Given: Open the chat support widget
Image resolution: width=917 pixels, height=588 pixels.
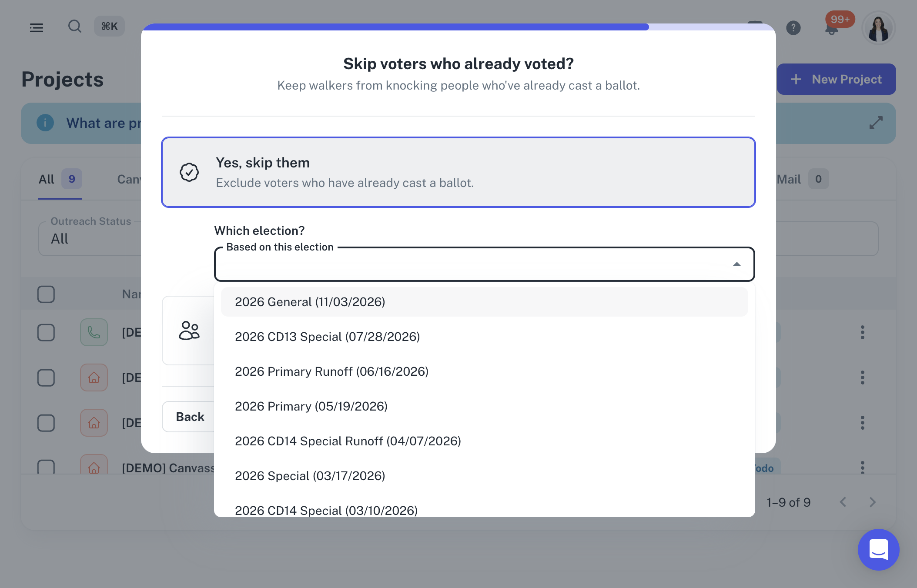Looking at the screenshot, I should click(x=878, y=550).
